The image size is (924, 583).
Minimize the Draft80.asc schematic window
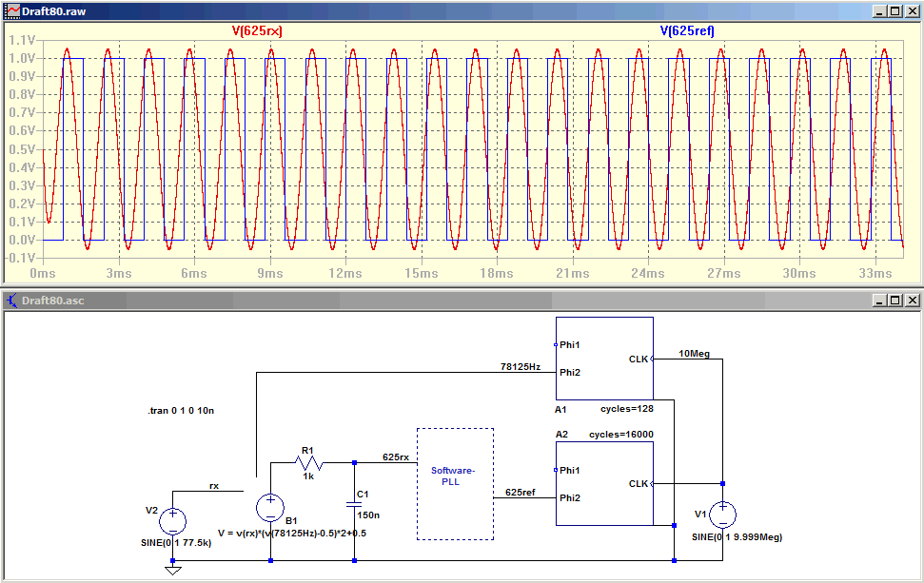(x=879, y=301)
